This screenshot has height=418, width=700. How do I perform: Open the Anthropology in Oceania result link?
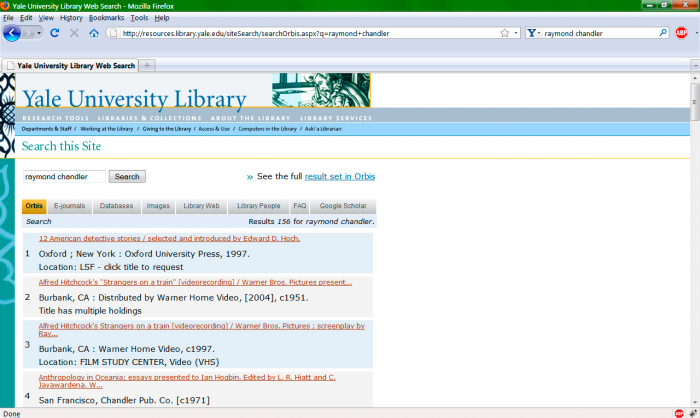click(187, 381)
